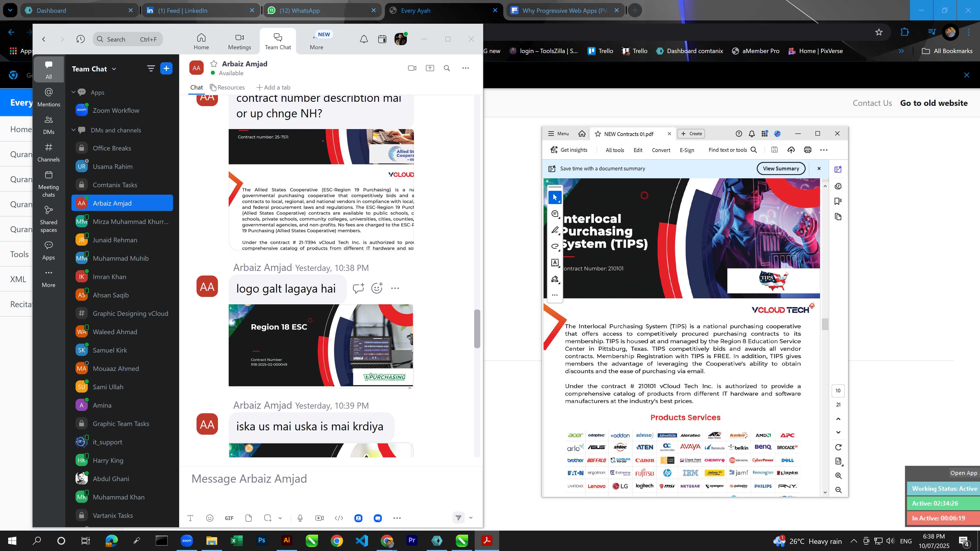Open All tools in Acrobat

615,150
